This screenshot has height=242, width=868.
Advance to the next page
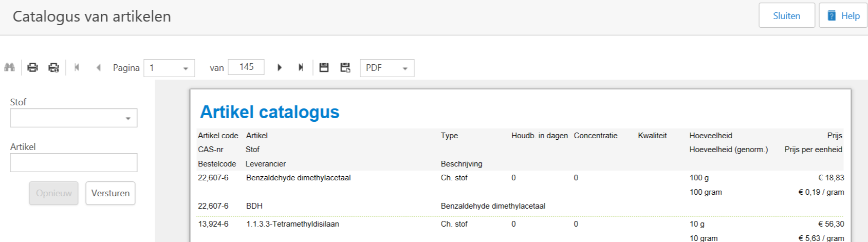[280, 67]
